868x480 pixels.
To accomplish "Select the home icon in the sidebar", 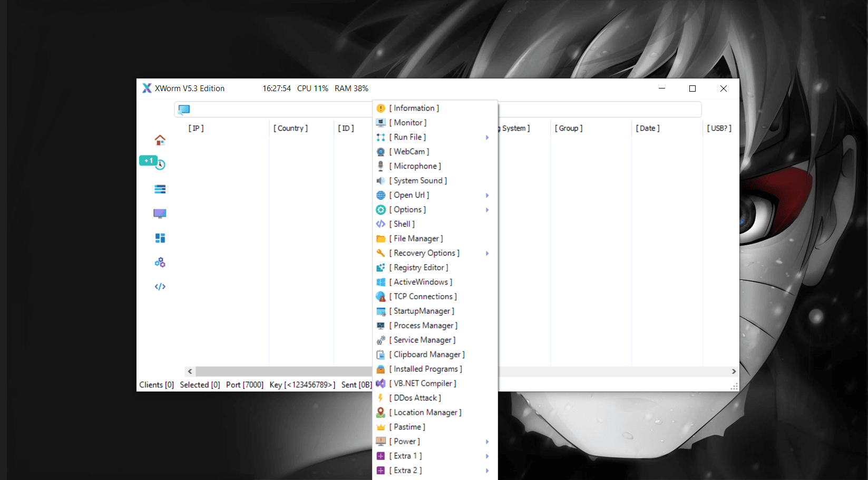I will pyautogui.click(x=160, y=140).
